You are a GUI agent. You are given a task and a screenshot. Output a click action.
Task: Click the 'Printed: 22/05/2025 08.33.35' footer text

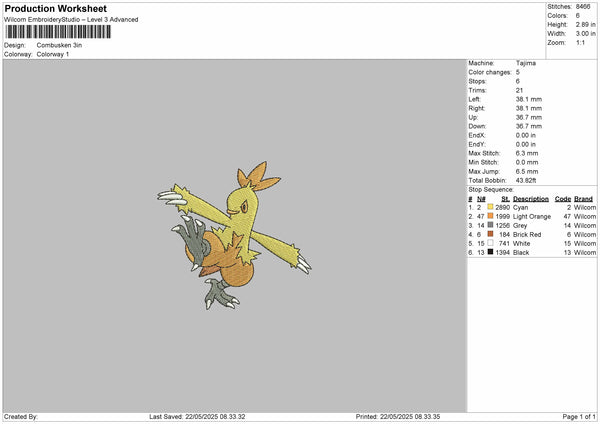[x=398, y=417]
